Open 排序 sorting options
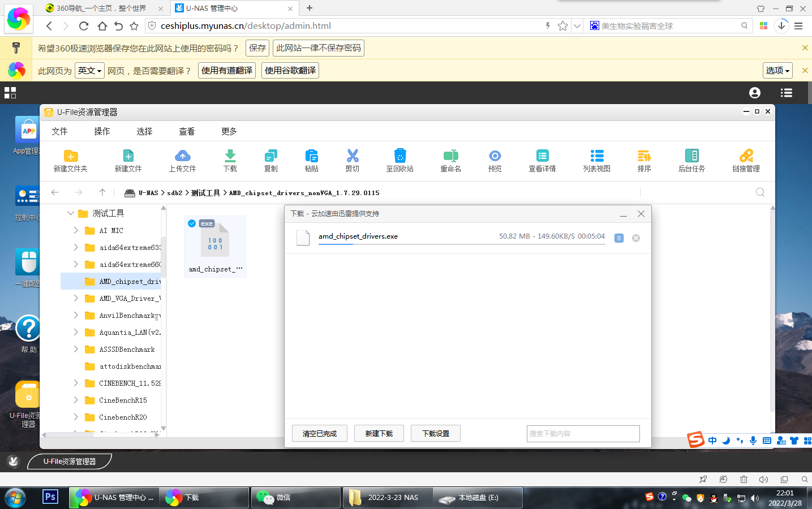Viewport: 812px width, 509px height. pyautogui.click(x=644, y=160)
